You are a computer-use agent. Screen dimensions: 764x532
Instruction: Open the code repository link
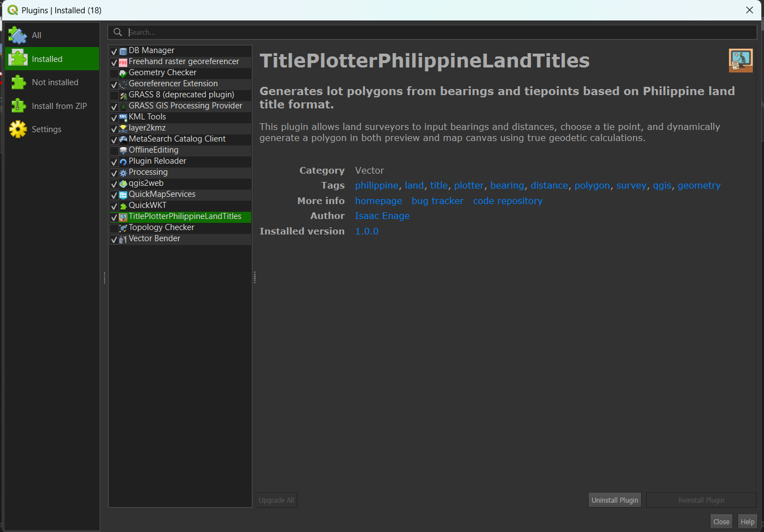click(x=507, y=201)
